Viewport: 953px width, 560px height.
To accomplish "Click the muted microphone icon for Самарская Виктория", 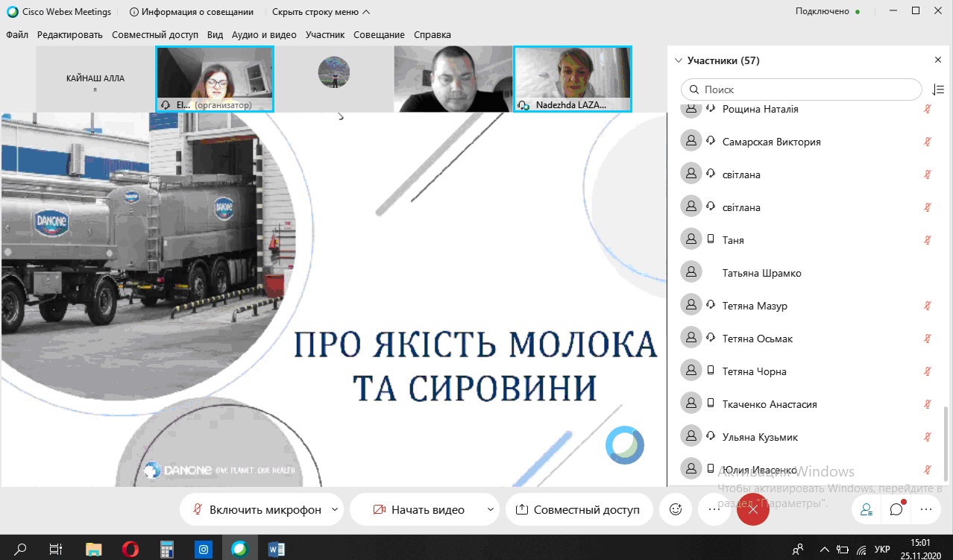I will pyautogui.click(x=928, y=142).
